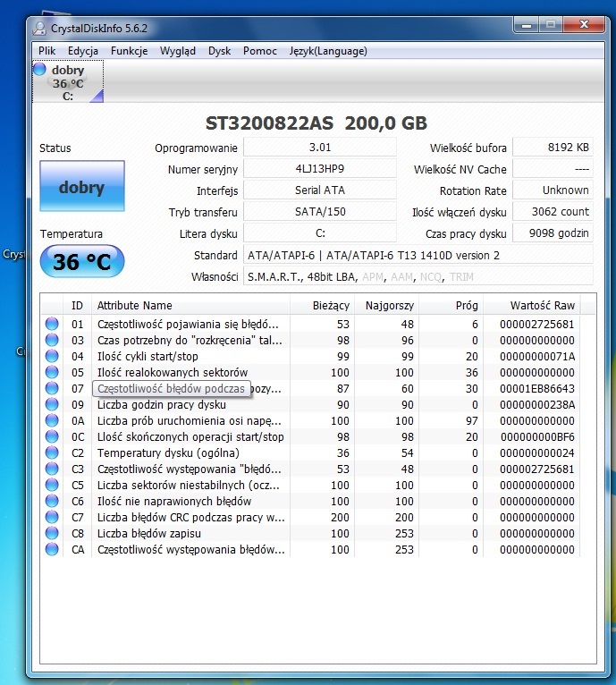Click the status orb for attribute C3

(52, 469)
